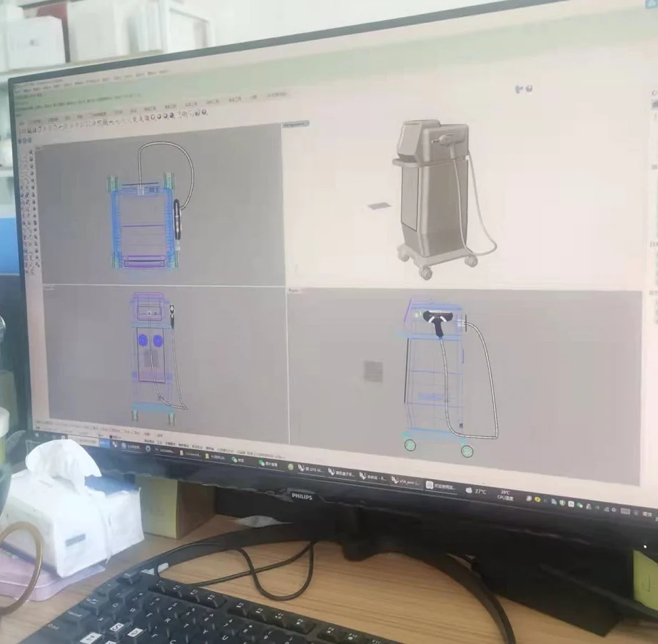This screenshot has width=658, height=644.
Task: Click the CPU temperature readout in taskbar
Action: point(505,495)
